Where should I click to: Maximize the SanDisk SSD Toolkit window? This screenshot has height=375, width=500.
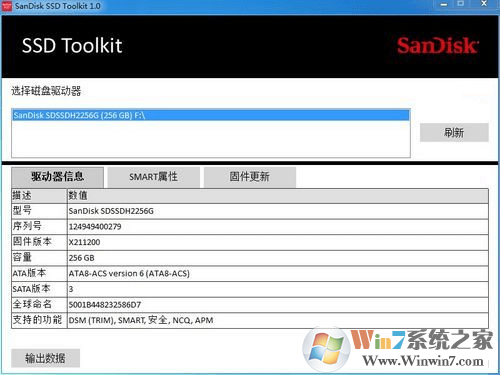click(461, 4)
